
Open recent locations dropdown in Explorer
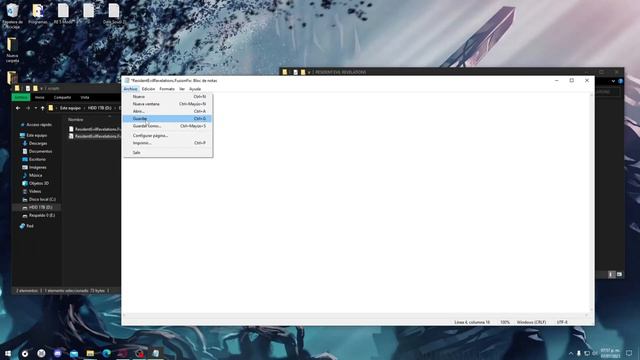36,108
